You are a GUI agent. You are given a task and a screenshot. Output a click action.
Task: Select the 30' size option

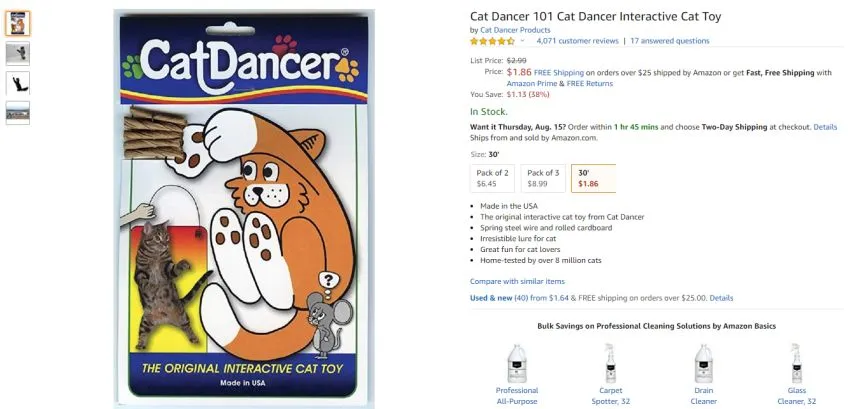[x=593, y=178]
